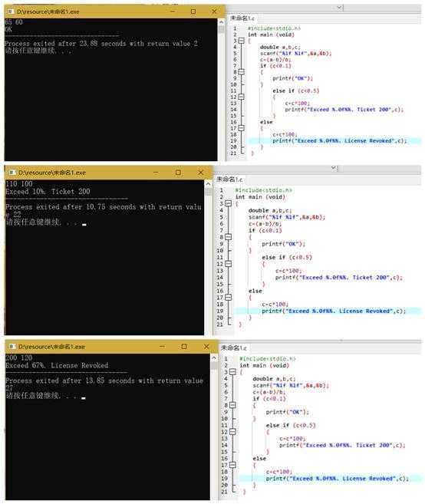Viewport: 425px width, 504px height.
Task: Collapse line 8 fold in editor beside "110 100" console
Action: [229, 237]
